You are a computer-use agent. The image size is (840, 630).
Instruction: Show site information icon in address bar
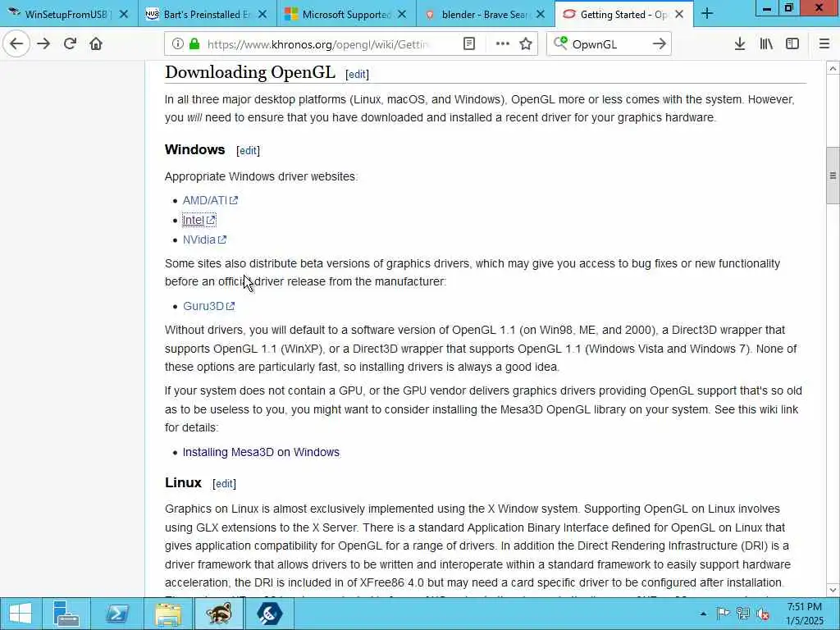coord(177,44)
